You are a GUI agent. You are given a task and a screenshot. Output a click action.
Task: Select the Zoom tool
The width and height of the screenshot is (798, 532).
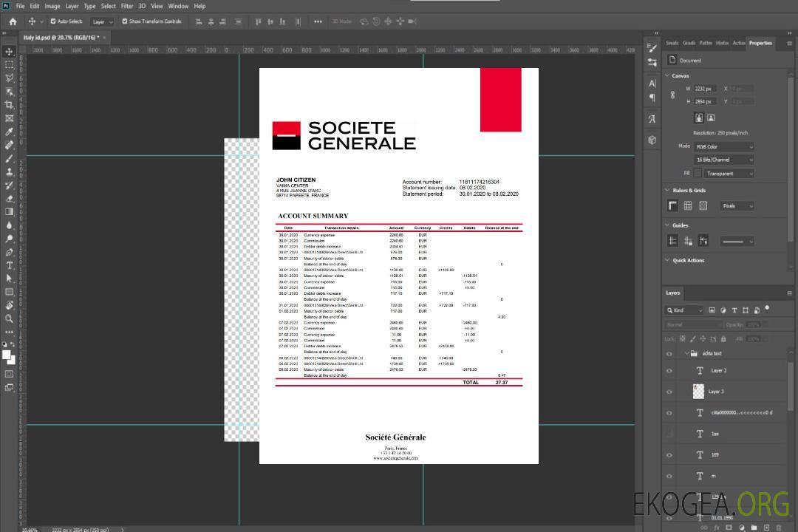coord(10,318)
